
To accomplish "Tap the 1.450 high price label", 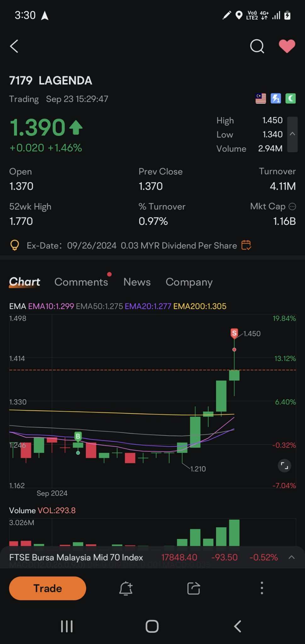I will (x=252, y=334).
